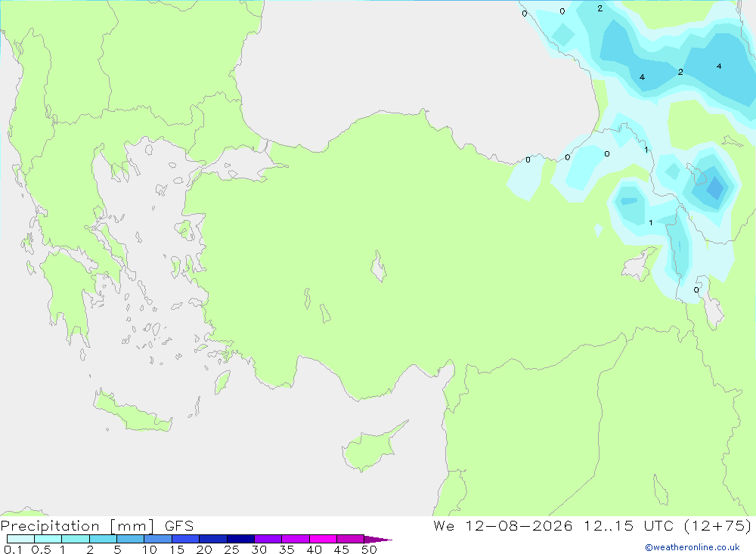Click the '40' legend scale label
The image size is (756, 554).
coord(314,549)
